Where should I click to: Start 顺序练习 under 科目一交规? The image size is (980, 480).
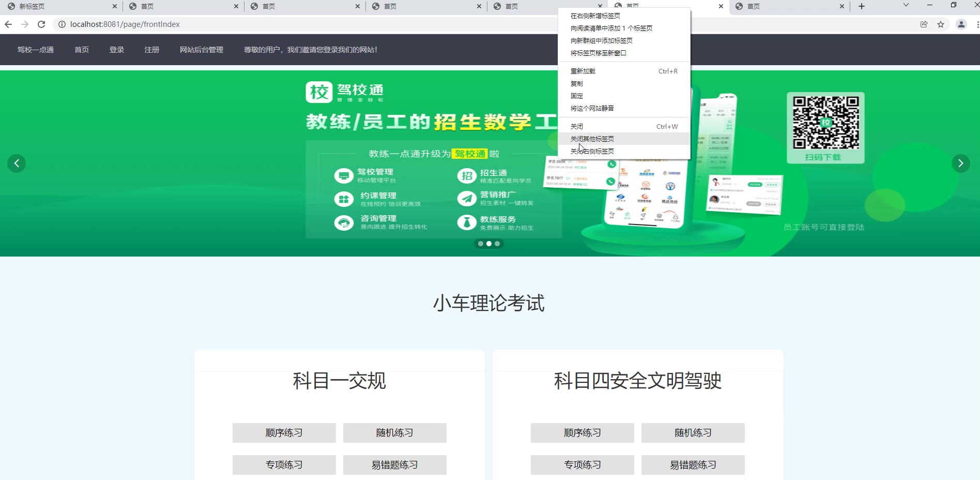coord(284,433)
